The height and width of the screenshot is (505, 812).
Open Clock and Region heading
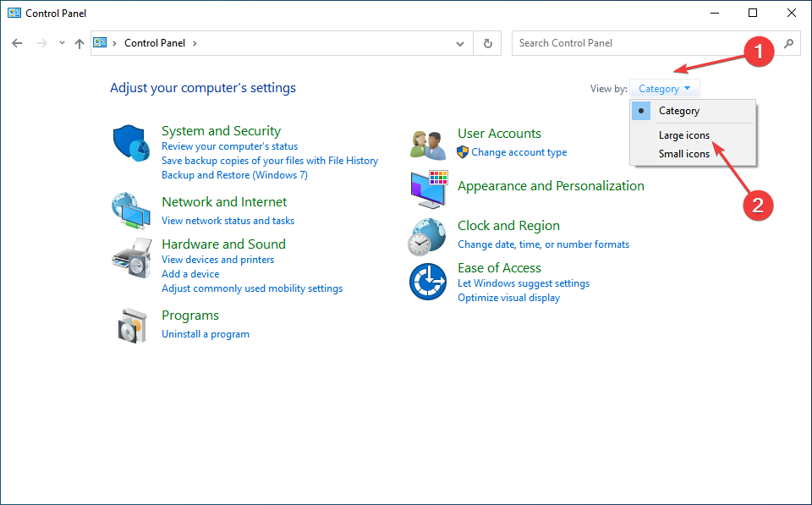point(508,226)
